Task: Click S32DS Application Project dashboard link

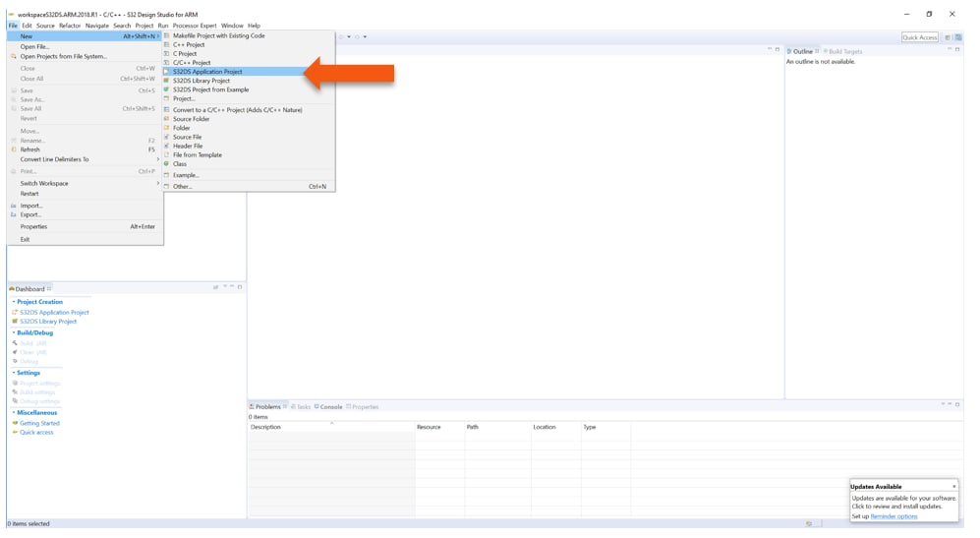Action: [54, 312]
